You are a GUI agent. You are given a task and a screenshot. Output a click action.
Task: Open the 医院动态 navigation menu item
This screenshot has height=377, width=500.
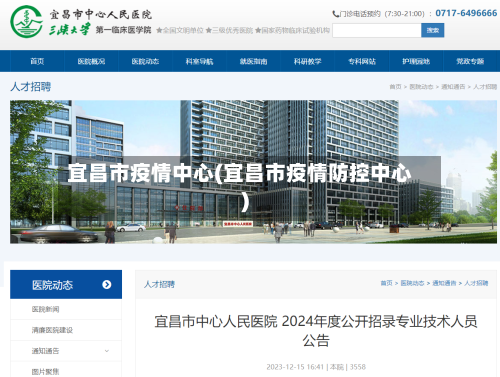[x=145, y=61]
